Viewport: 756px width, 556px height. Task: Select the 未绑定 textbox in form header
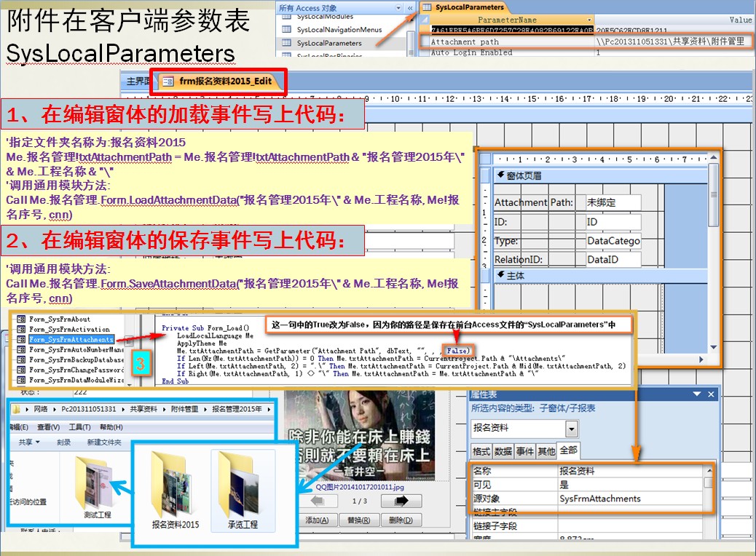(x=613, y=202)
